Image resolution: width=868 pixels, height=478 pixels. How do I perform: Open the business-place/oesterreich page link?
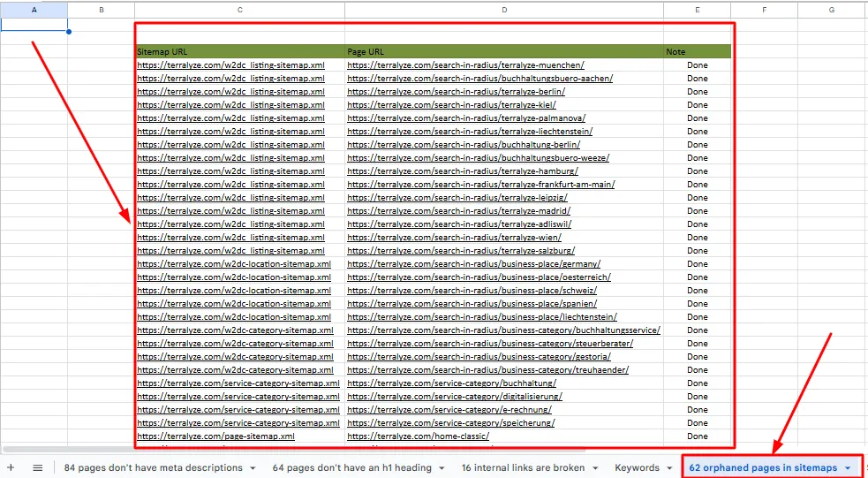click(x=479, y=277)
